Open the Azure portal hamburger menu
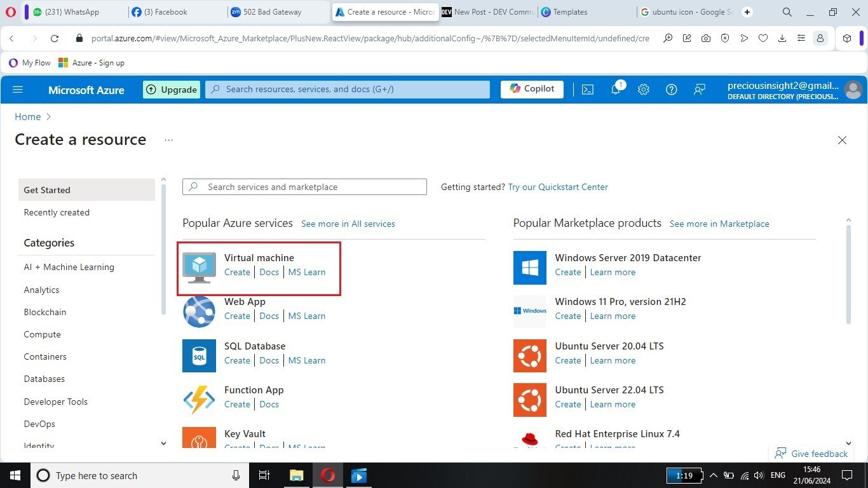Viewport: 868px width, 488px height. coord(18,90)
